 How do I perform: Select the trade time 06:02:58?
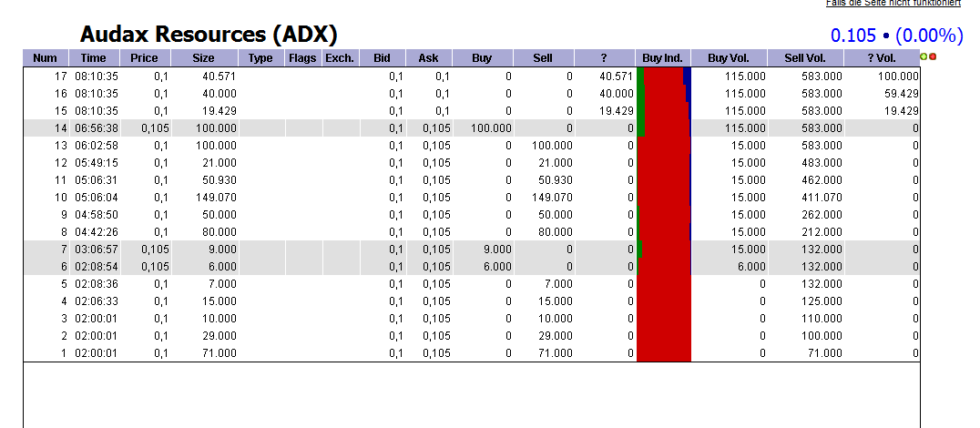coord(97,146)
